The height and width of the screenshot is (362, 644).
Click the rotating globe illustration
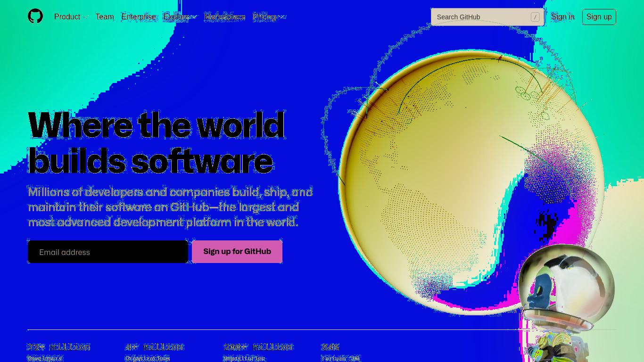(471, 182)
